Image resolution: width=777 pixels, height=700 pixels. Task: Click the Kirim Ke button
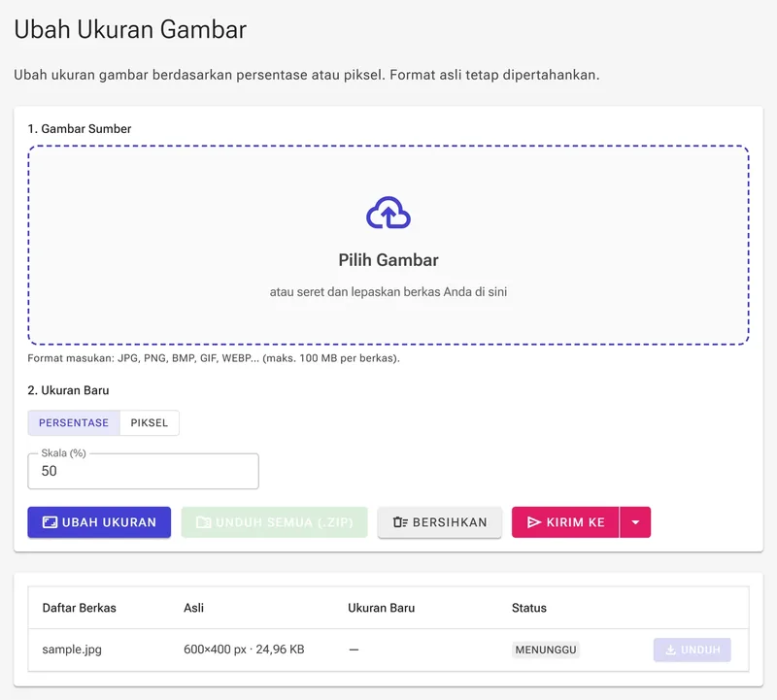[565, 522]
